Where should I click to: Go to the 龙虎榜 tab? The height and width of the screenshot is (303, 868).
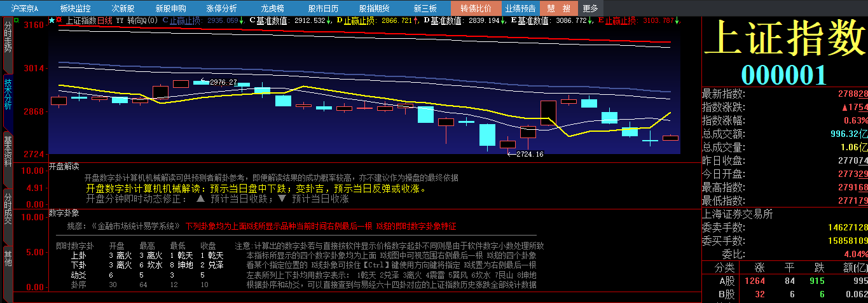click(x=272, y=8)
